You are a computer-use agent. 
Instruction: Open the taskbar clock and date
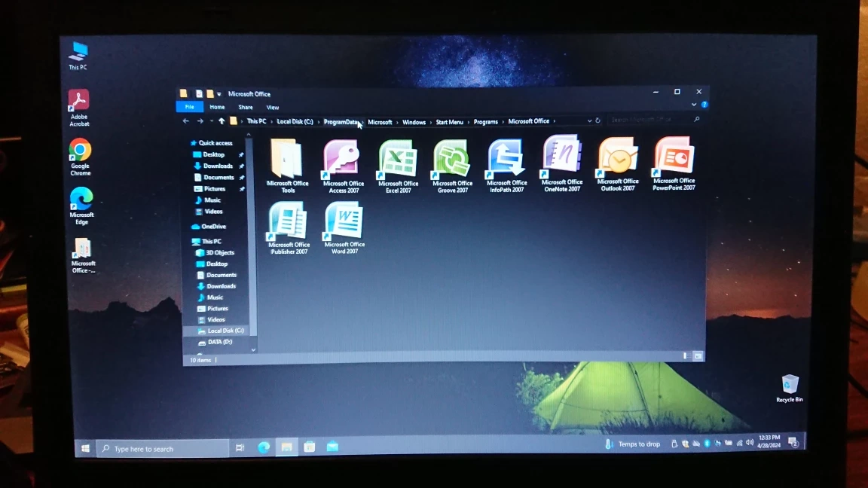tap(769, 441)
